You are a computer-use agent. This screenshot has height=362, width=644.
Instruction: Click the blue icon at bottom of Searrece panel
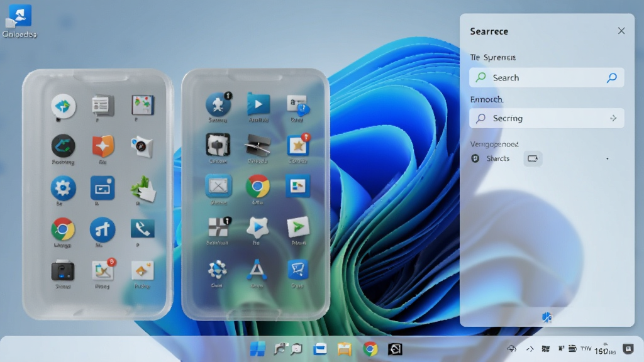547,317
